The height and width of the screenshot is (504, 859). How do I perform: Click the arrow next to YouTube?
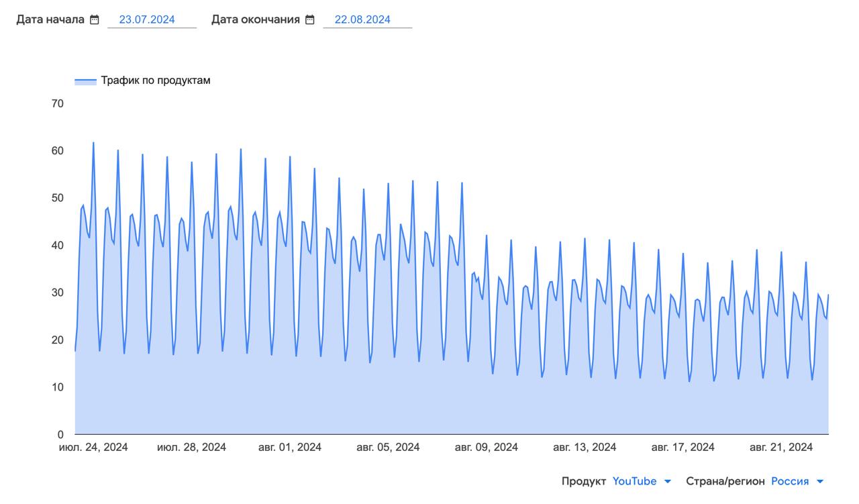pyautogui.click(x=667, y=481)
